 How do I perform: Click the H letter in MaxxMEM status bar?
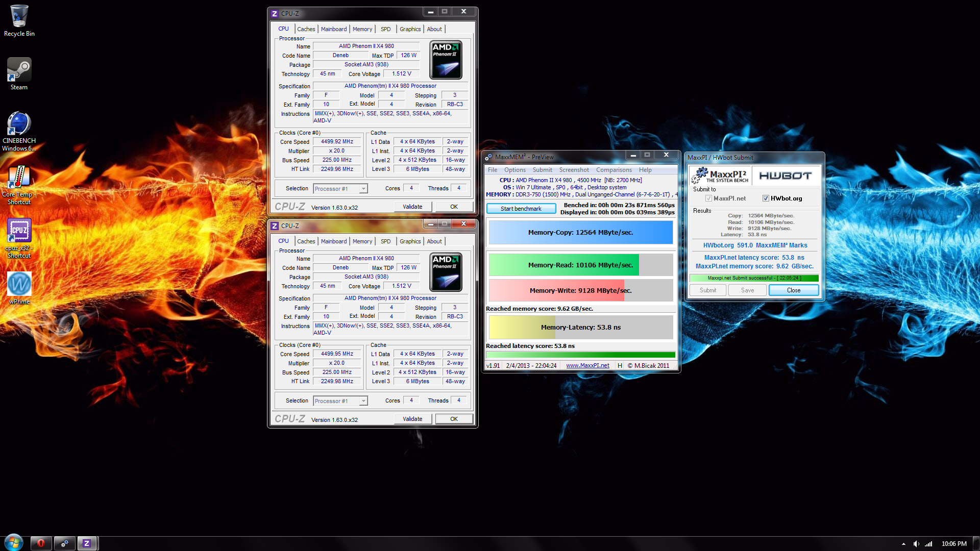620,366
